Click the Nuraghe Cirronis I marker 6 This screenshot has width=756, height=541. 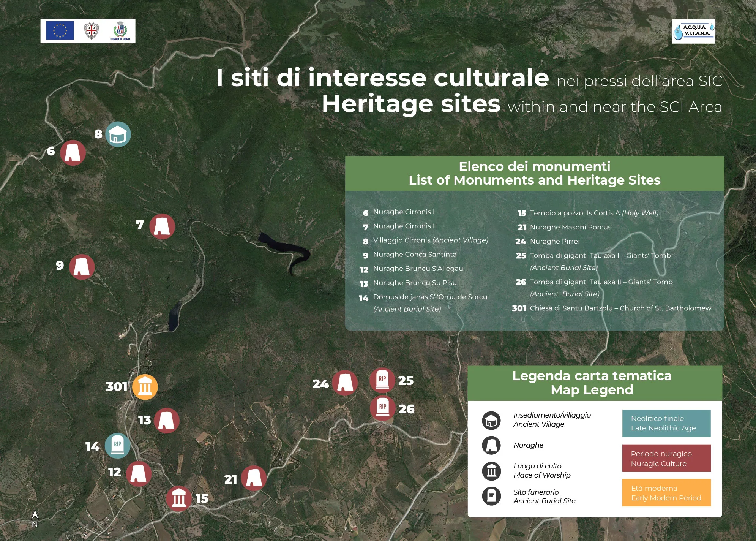pyautogui.click(x=73, y=153)
